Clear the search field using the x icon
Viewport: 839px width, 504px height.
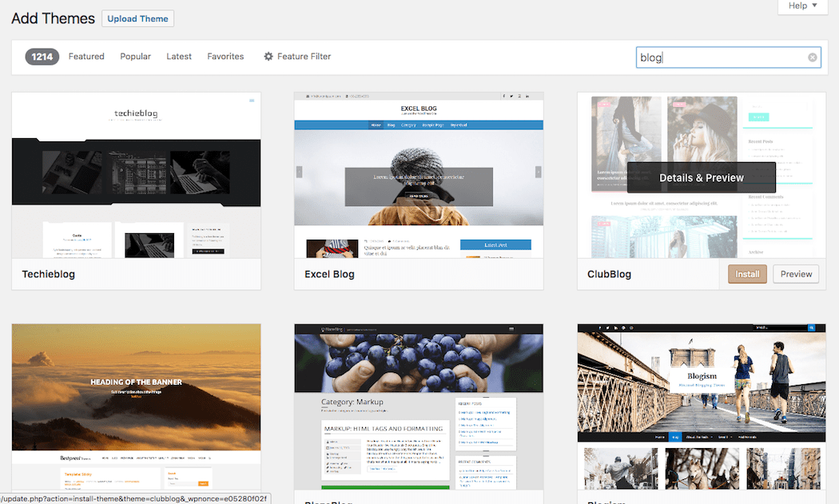(812, 57)
